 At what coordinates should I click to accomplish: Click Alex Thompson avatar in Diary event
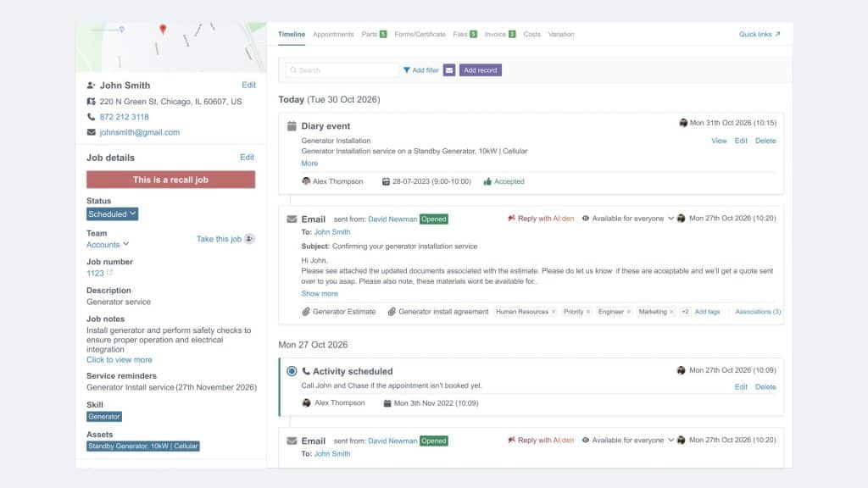pyautogui.click(x=306, y=181)
